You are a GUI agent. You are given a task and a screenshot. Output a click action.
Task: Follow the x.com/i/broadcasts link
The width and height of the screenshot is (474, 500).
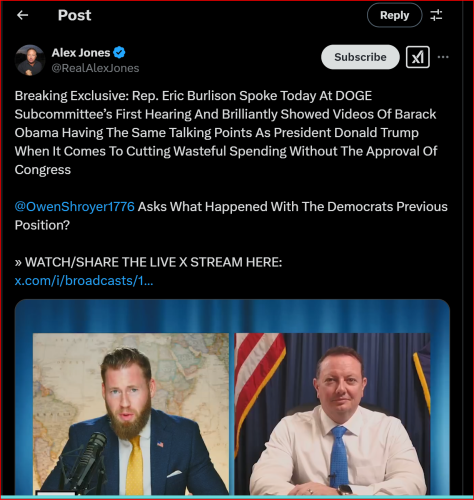pos(84,281)
